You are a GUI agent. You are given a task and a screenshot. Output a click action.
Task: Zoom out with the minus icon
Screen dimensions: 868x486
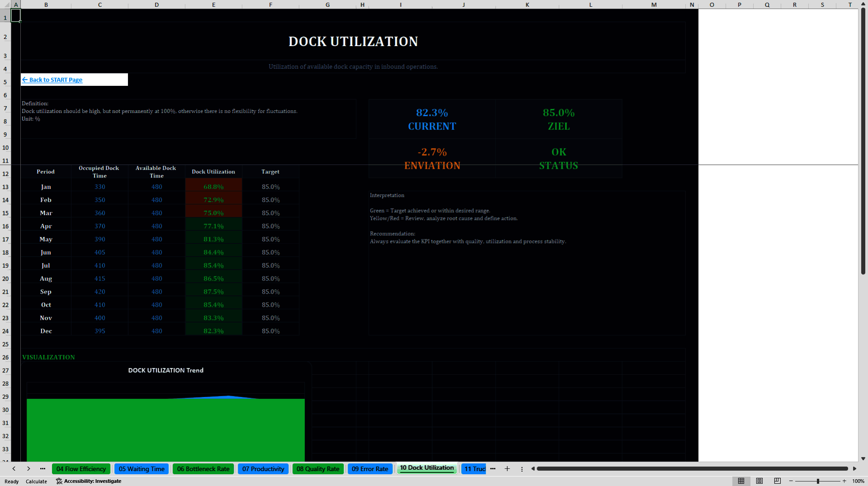tap(791, 481)
